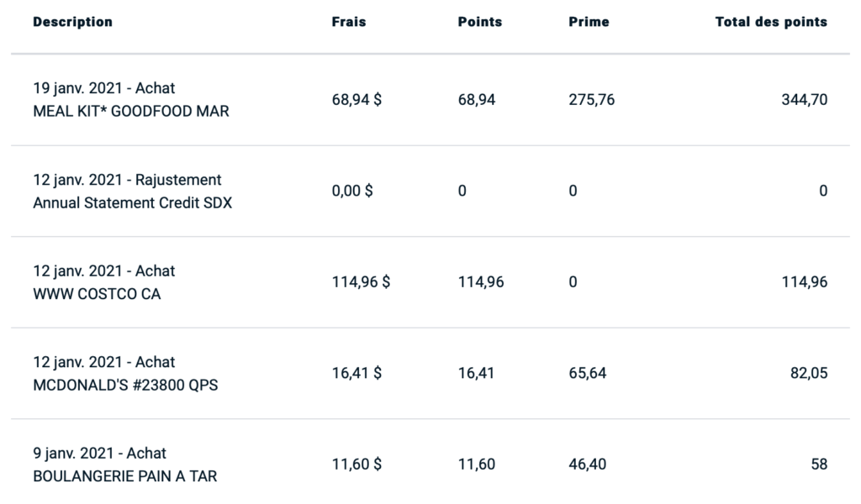861x504 pixels.
Task: Open the WWW COSTCO CA purchase
Action: pyautogui.click(x=97, y=294)
